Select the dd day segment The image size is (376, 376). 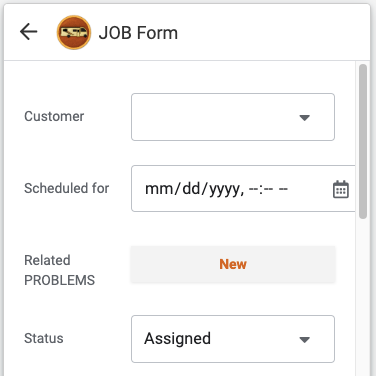(191, 189)
